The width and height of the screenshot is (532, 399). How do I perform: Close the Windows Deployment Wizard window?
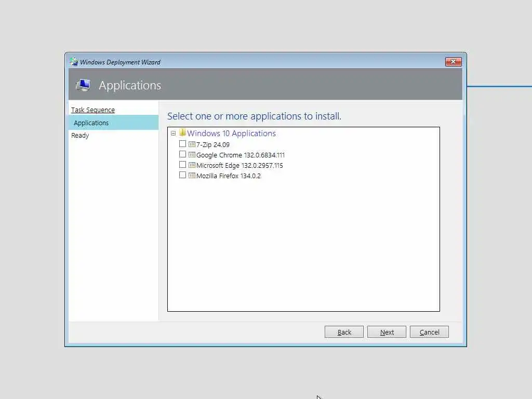[453, 62]
